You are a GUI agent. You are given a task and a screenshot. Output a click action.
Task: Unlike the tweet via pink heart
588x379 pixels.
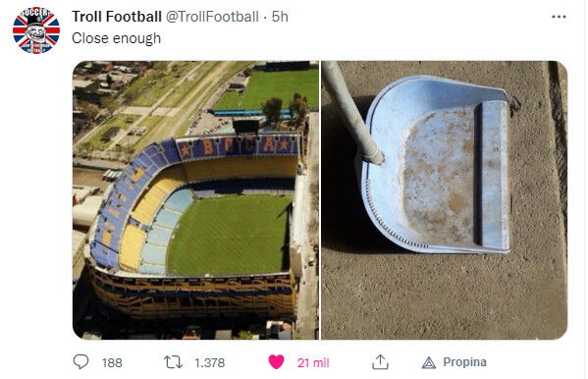(277, 362)
